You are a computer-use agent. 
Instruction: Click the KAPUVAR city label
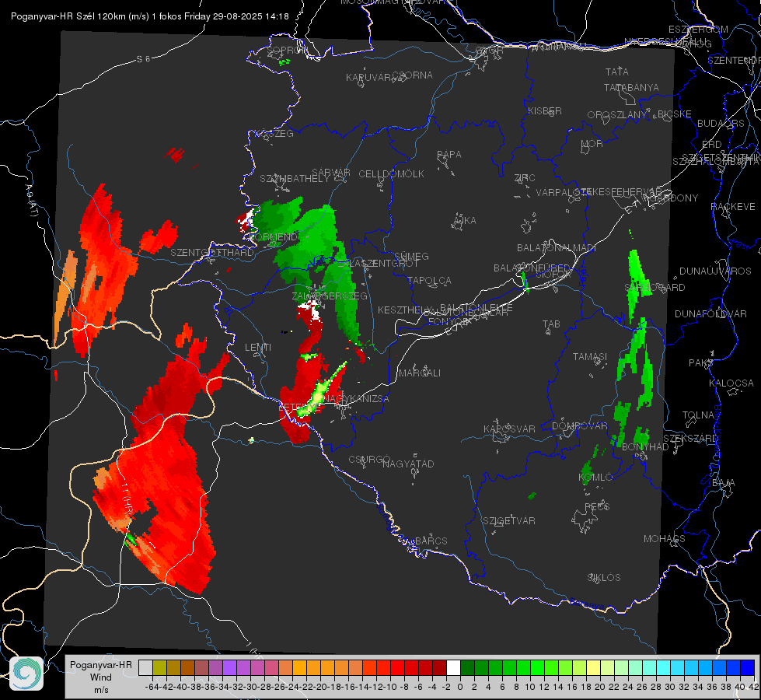[369, 78]
